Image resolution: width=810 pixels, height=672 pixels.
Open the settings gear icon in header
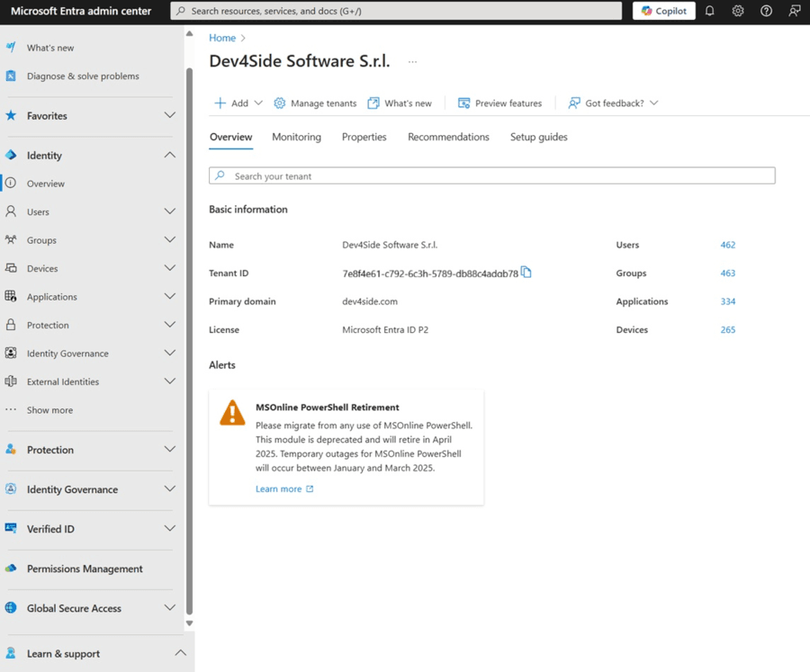tap(738, 11)
